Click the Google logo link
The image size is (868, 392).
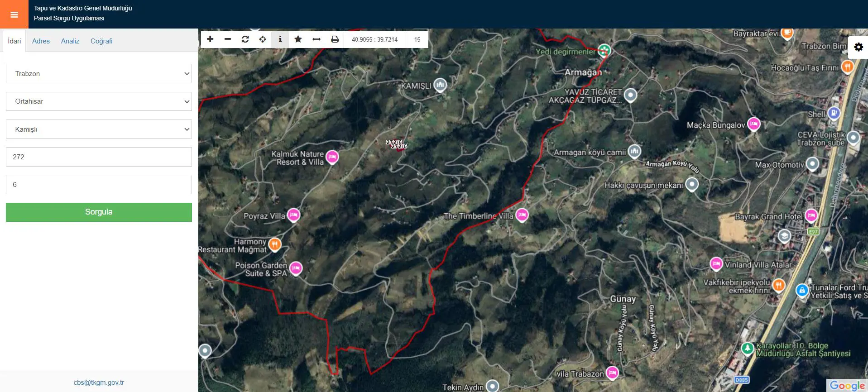(847, 385)
